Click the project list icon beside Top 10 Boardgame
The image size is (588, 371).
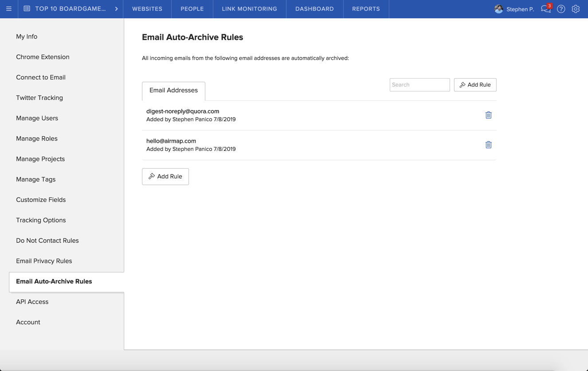click(x=27, y=9)
